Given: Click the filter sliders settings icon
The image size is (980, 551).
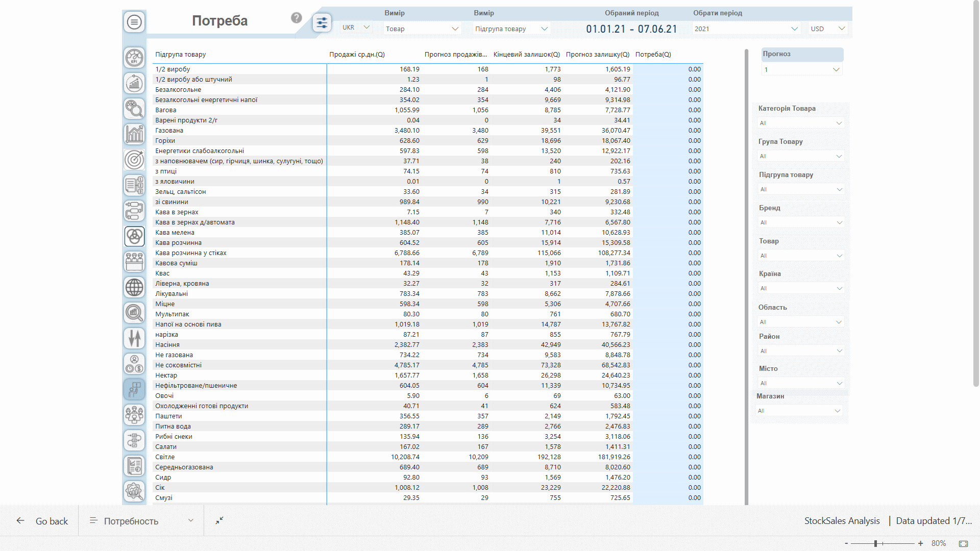Looking at the screenshot, I should (322, 23).
